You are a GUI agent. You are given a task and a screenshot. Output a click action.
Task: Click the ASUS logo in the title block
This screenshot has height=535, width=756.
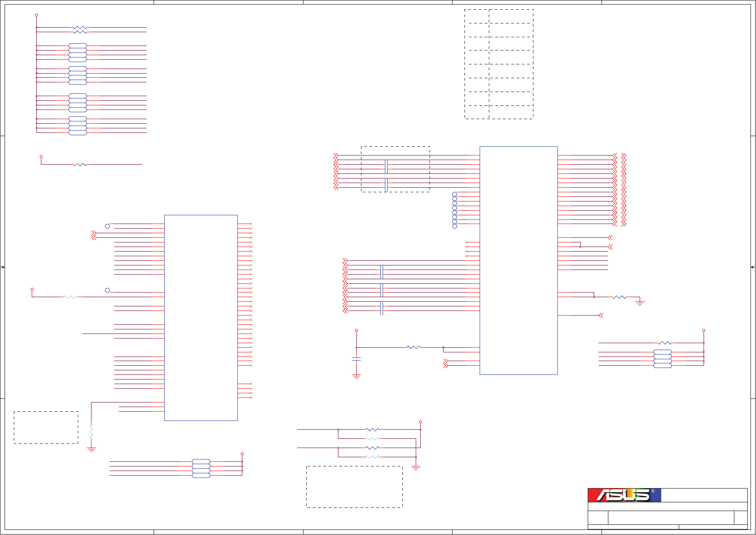click(x=624, y=495)
